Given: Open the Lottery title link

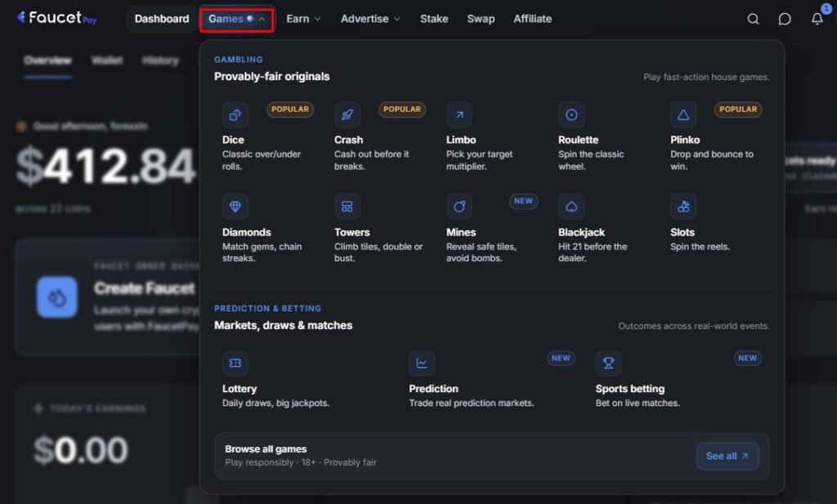Looking at the screenshot, I should click(239, 389).
